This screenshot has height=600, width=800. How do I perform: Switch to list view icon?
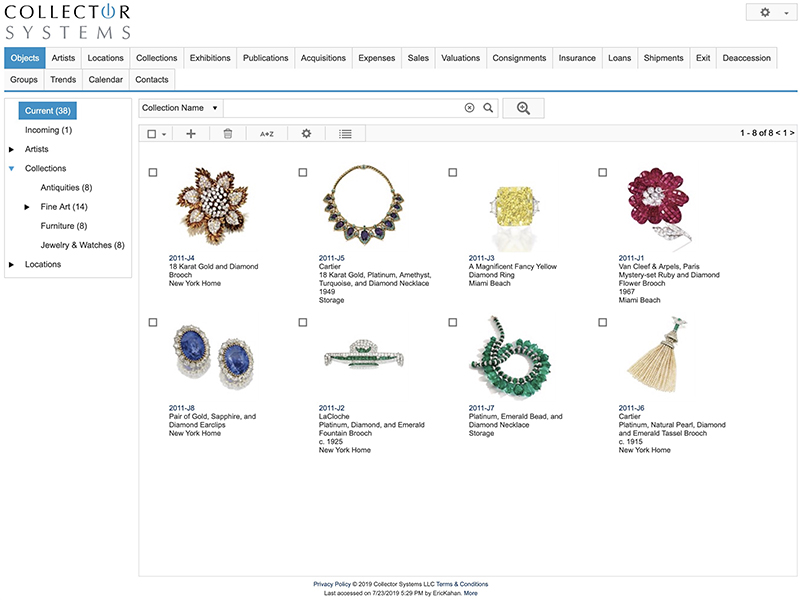[345, 134]
